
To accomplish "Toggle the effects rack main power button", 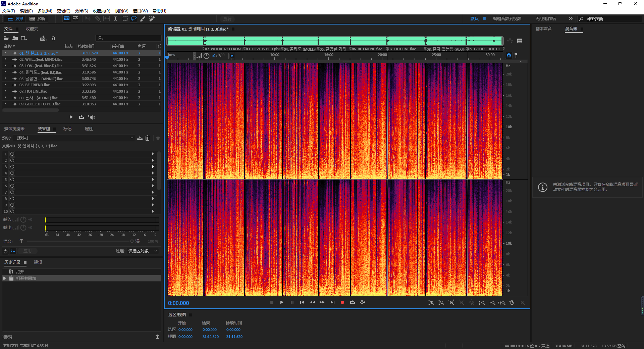I will (x=5, y=251).
